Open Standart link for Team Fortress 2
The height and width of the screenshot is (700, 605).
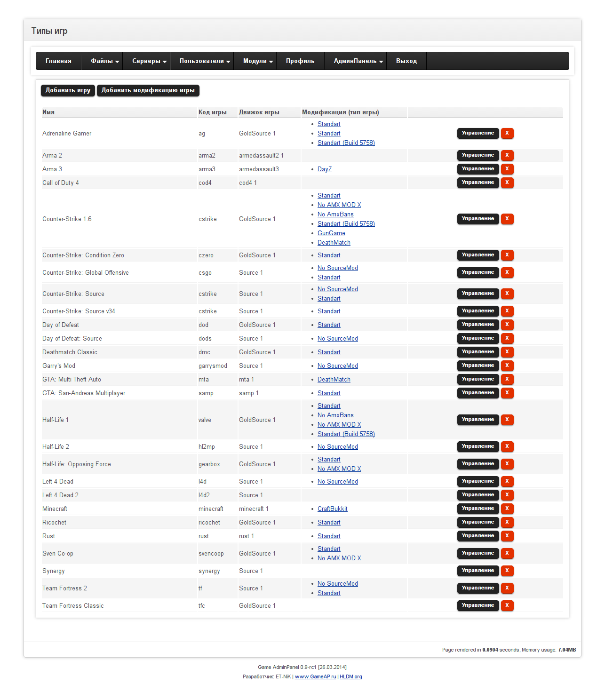click(x=329, y=593)
